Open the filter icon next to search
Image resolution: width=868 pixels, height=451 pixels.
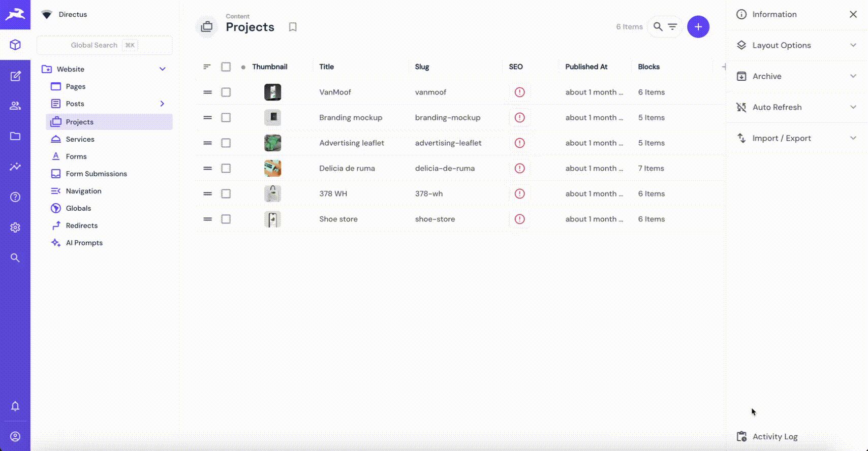[672, 27]
